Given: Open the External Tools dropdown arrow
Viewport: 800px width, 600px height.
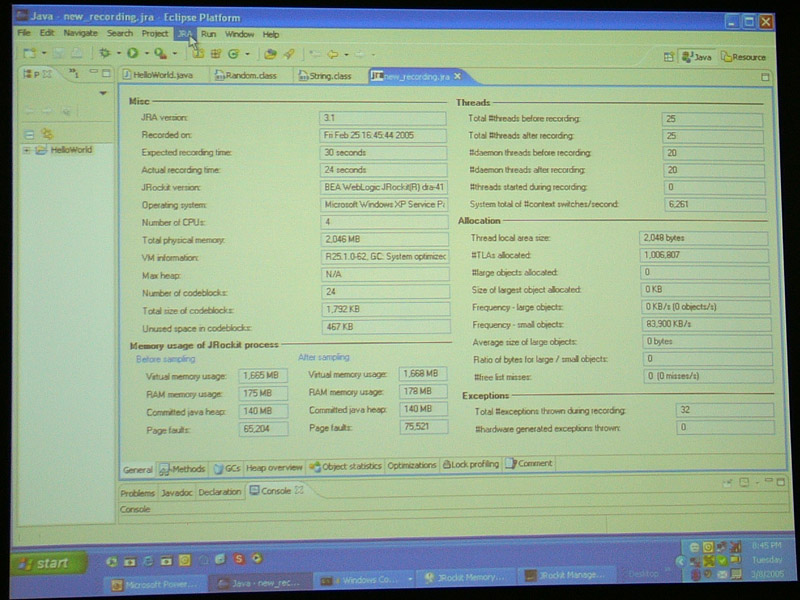Looking at the screenshot, I should point(174,54).
